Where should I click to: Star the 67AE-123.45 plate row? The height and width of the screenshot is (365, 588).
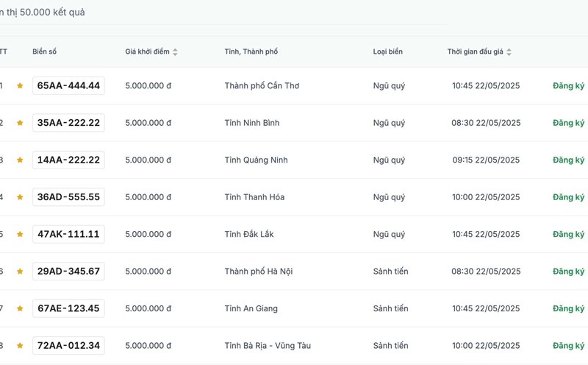[20, 309]
